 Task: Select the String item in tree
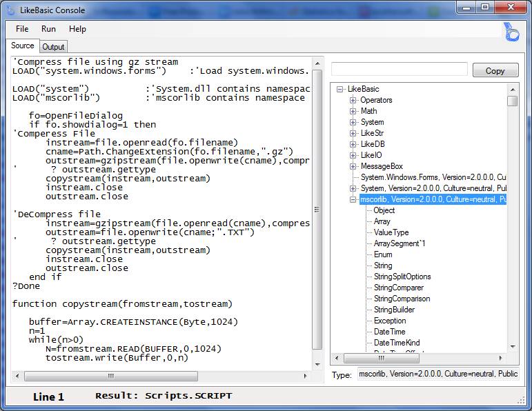(383, 265)
